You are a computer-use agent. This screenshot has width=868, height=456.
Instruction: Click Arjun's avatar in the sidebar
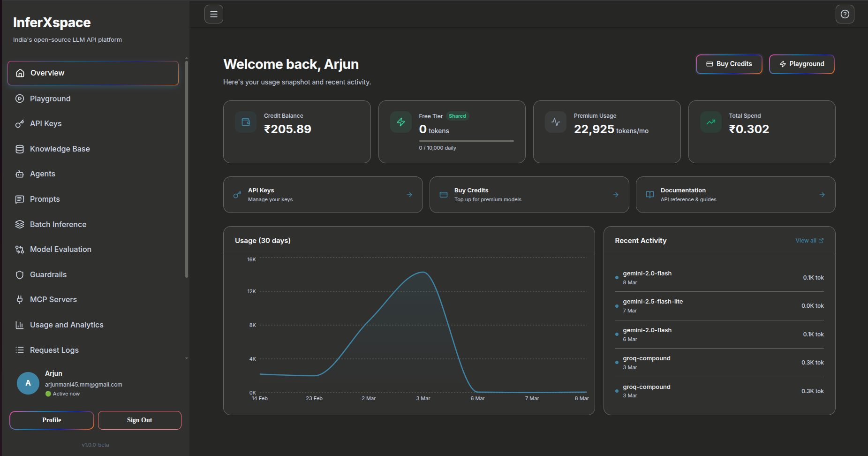click(28, 383)
